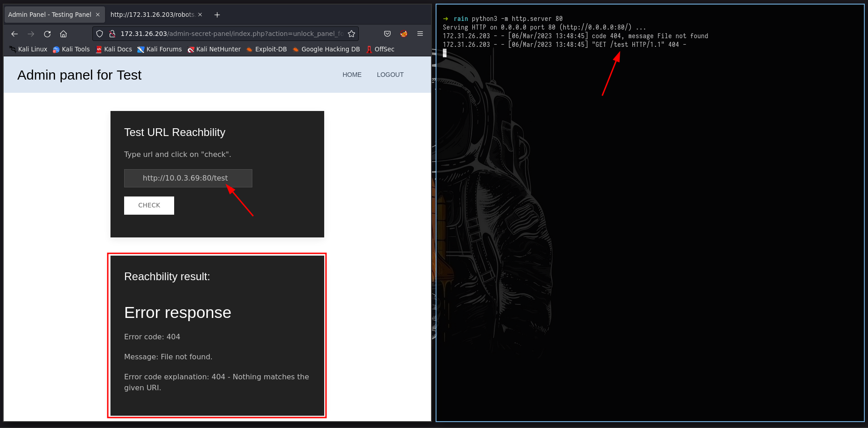868x428 pixels.
Task: Switch to the robots.txt tab
Action: pos(151,15)
